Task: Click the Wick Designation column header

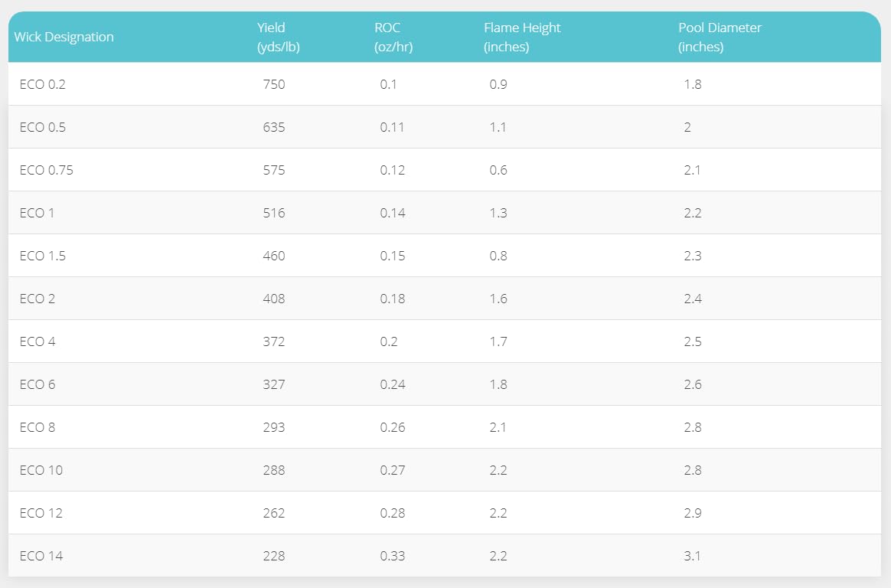Action: point(64,37)
